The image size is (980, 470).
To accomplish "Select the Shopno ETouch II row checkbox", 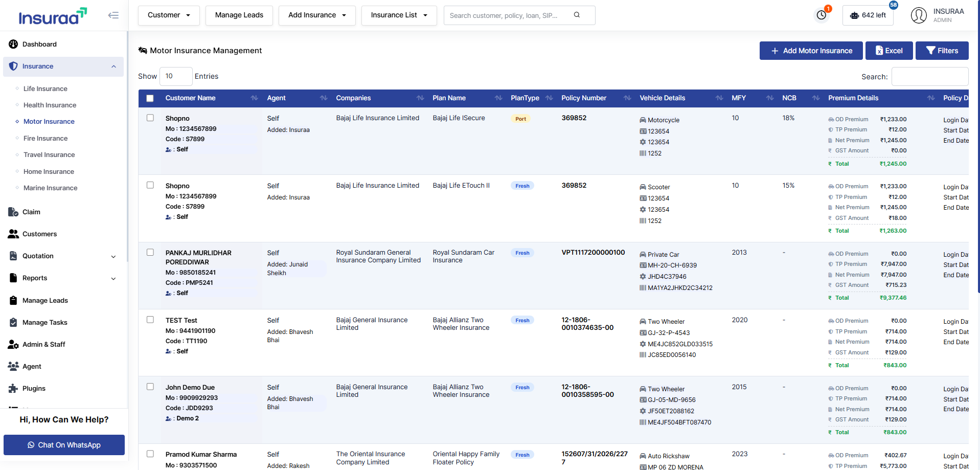I will click(150, 185).
